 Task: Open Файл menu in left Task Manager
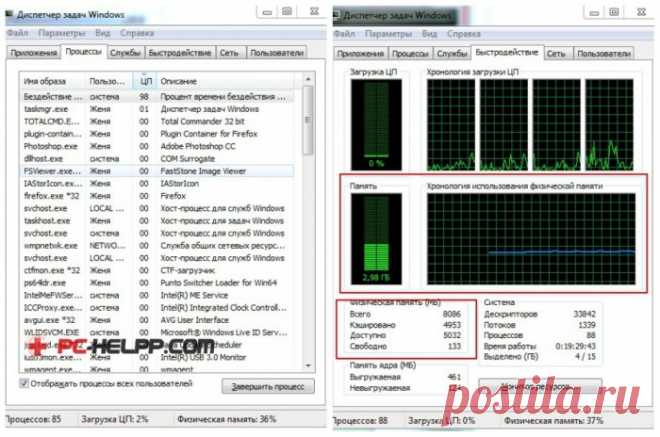[x=17, y=33]
